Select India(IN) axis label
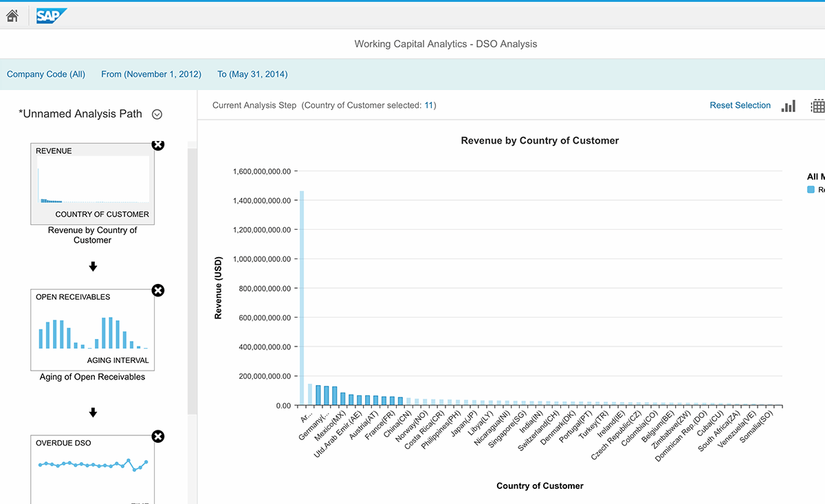 (533, 424)
